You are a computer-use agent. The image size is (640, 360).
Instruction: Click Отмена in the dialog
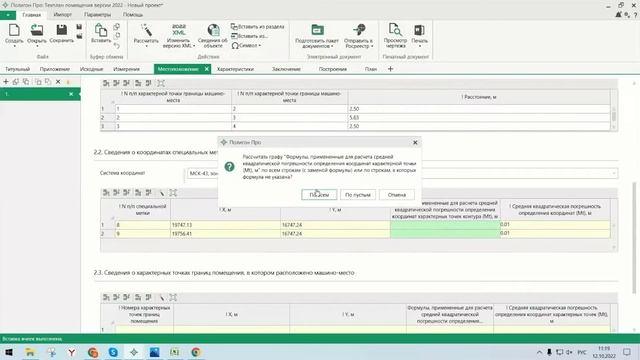tap(397, 195)
